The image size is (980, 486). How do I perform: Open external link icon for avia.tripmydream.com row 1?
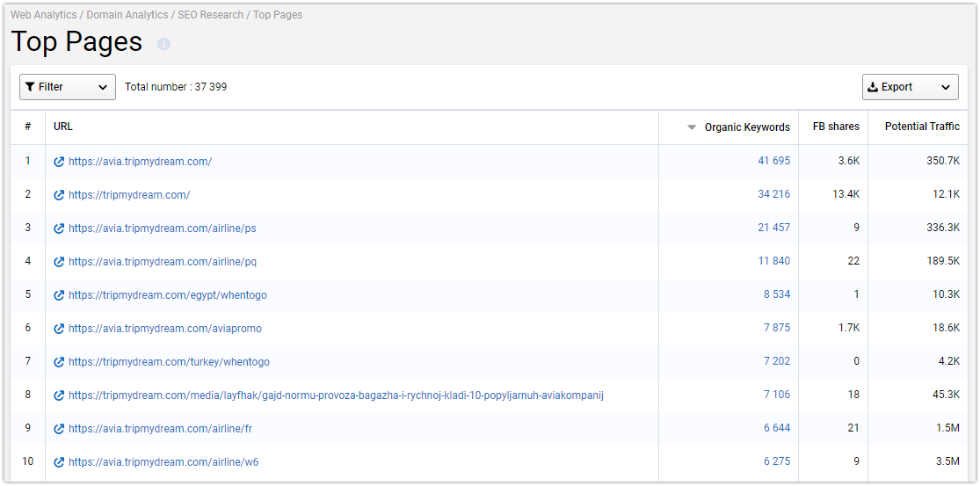60,161
